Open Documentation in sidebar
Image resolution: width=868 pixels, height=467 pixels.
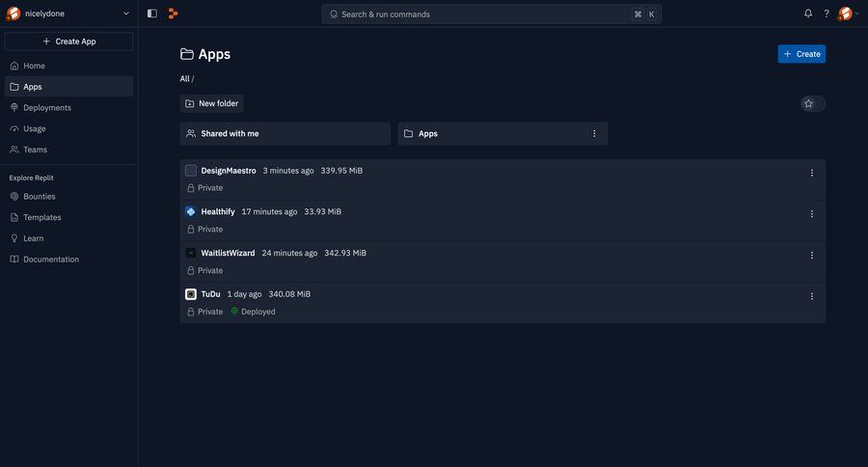(x=68, y=260)
